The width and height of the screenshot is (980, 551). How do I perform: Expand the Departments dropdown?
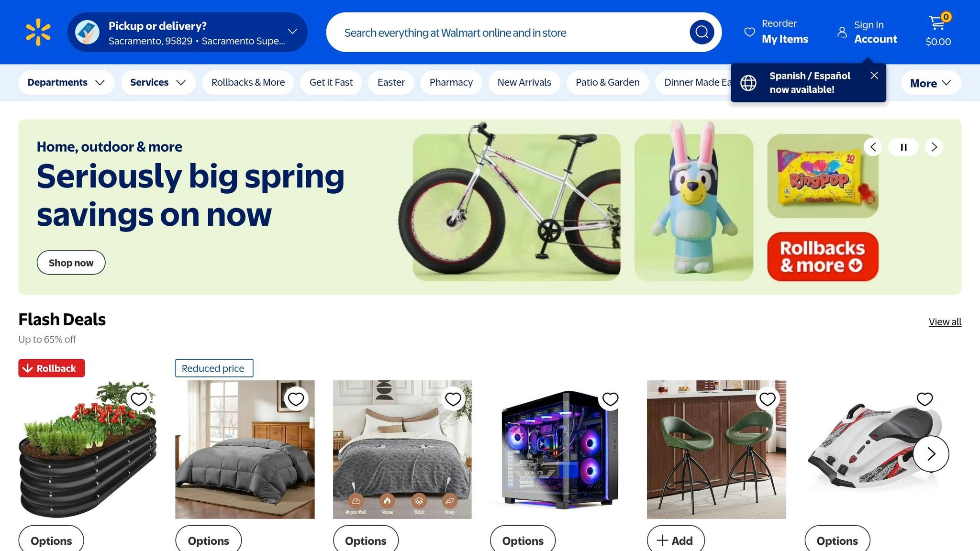pos(66,82)
